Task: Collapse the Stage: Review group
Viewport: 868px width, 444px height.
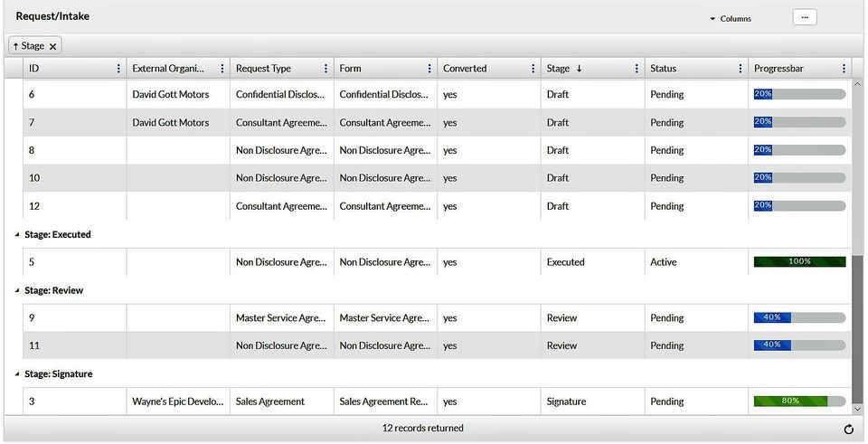Action: pos(17,291)
